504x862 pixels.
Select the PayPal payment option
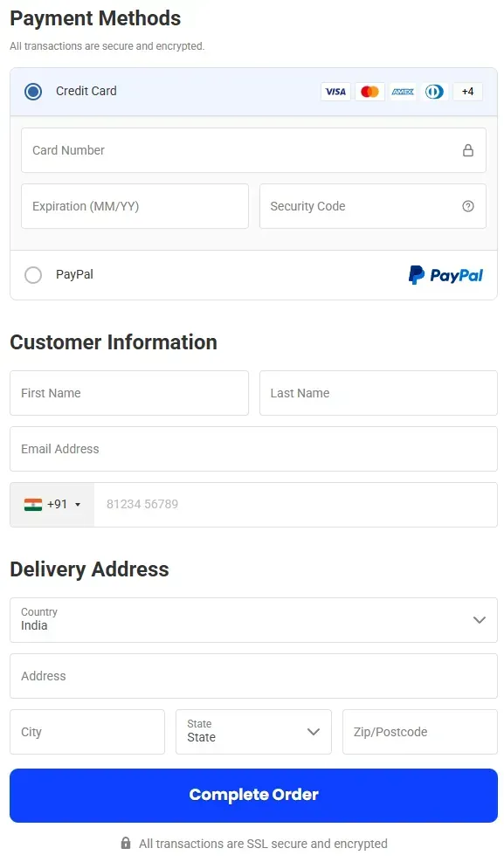pyautogui.click(x=74, y=274)
